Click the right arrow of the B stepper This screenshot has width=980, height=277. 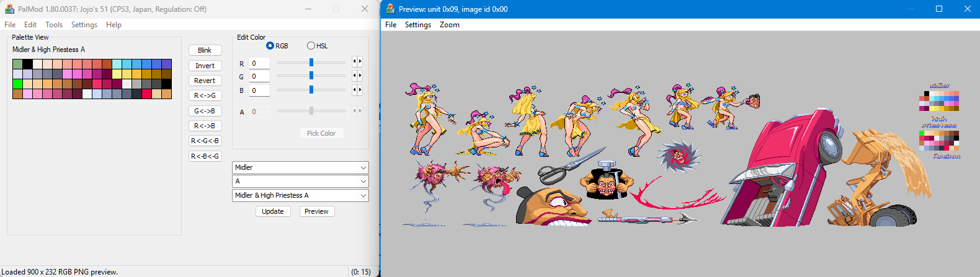point(360,90)
